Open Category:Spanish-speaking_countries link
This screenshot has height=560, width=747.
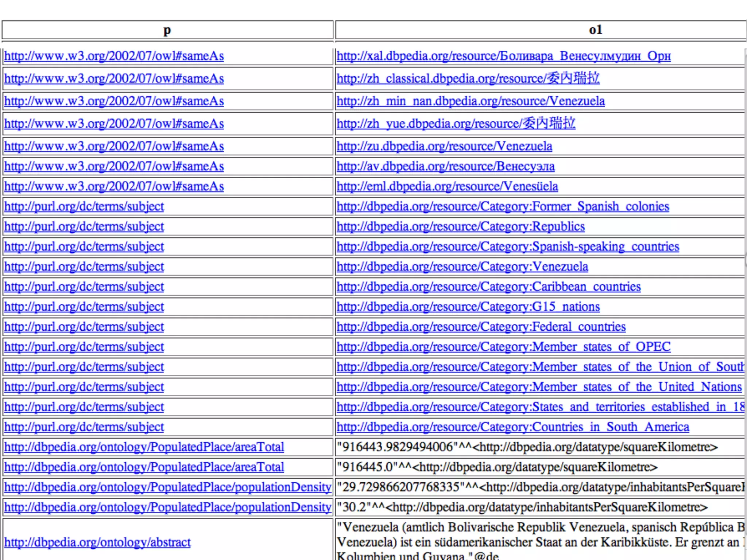pos(507,247)
